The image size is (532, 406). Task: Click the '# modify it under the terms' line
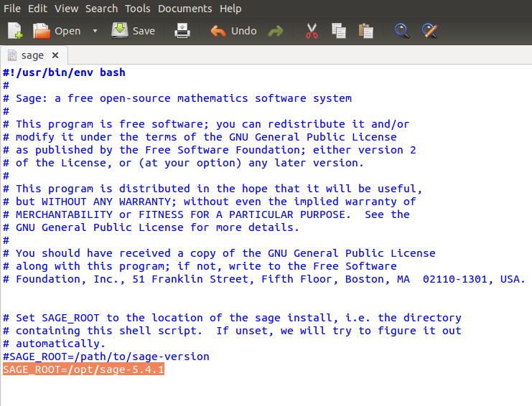pyautogui.click(x=200, y=137)
